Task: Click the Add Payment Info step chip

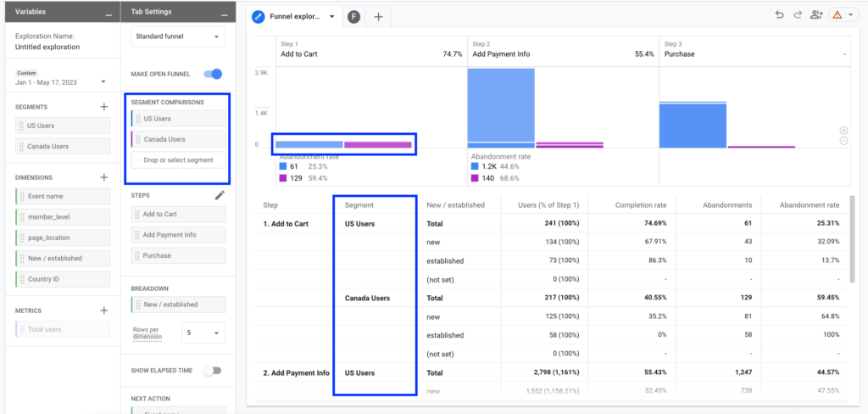Action: coord(178,235)
